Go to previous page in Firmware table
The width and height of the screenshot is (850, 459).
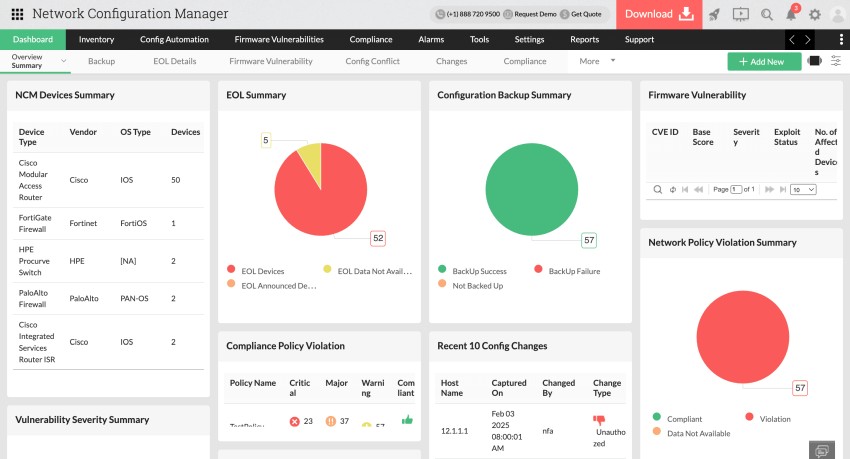click(699, 189)
